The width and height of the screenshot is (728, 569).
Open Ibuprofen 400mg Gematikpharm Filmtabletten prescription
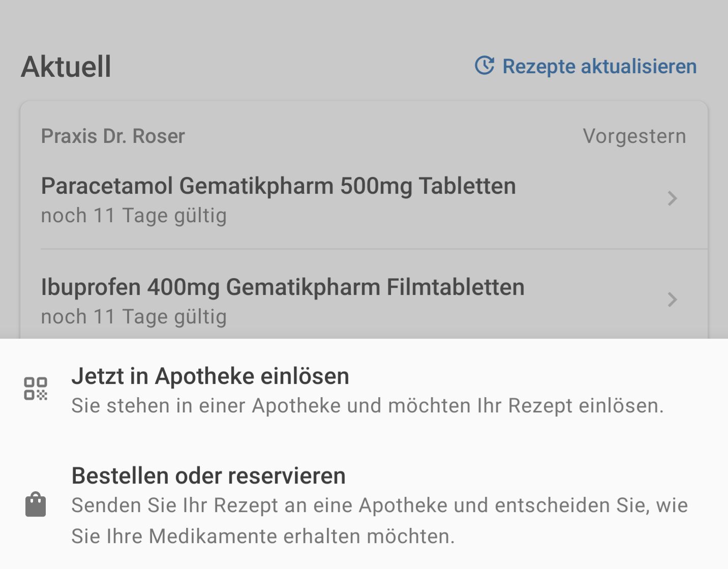282,287
